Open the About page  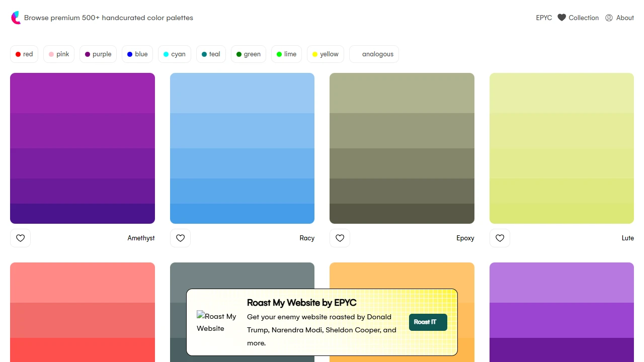point(625,18)
